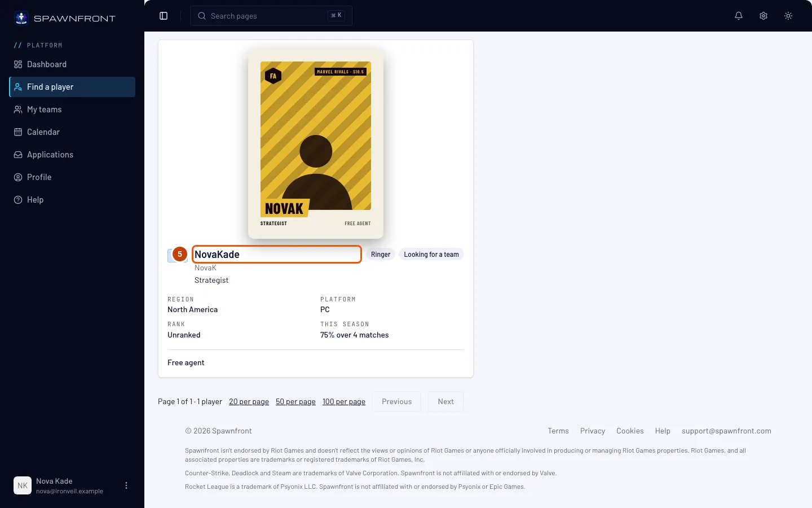Click the Spawnfront logo icon
The width and height of the screenshot is (812, 508).
coord(21,18)
